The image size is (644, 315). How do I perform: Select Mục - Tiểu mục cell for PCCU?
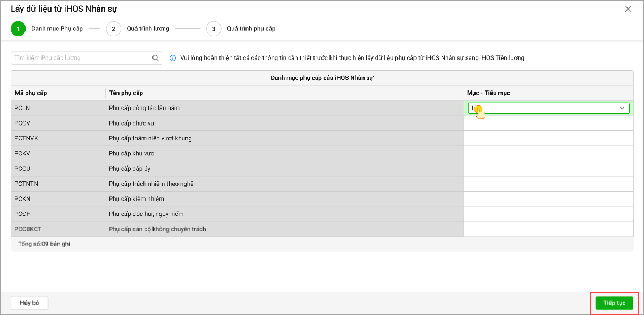click(x=548, y=169)
